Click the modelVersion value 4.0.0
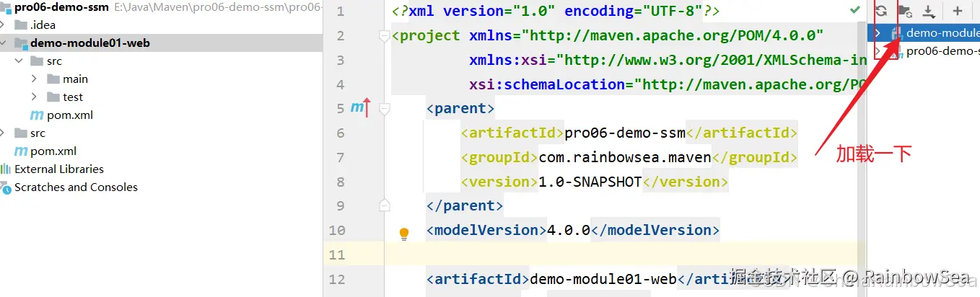Image resolution: width=980 pixels, height=297 pixels. [569, 230]
